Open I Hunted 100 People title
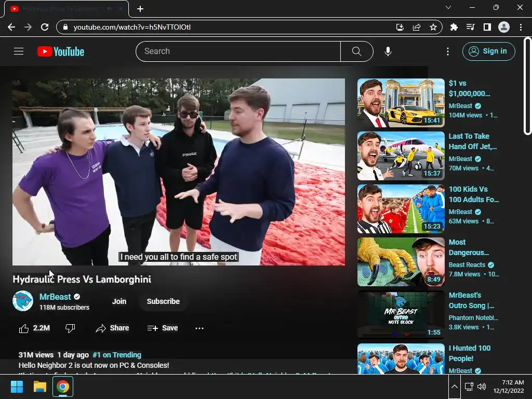 tap(470, 353)
